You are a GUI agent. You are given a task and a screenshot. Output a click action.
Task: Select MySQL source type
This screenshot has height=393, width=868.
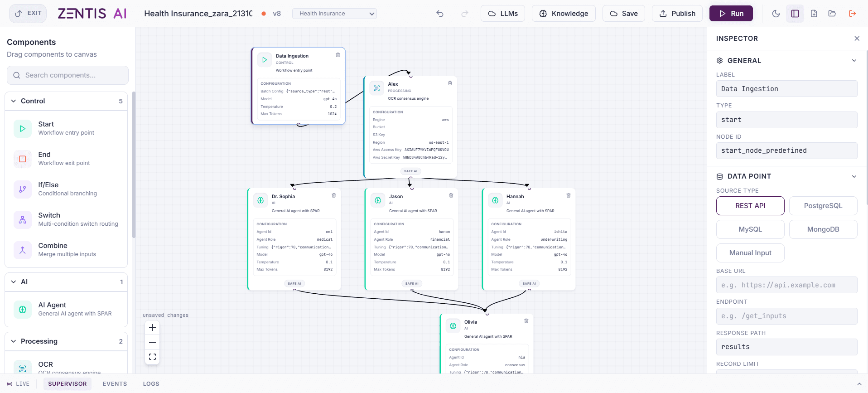(x=750, y=229)
